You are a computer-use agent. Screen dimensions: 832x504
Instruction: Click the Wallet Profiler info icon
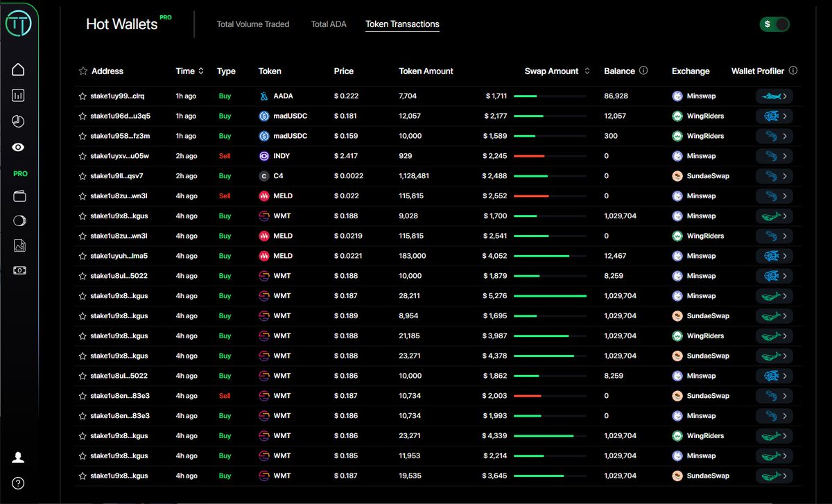point(793,71)
